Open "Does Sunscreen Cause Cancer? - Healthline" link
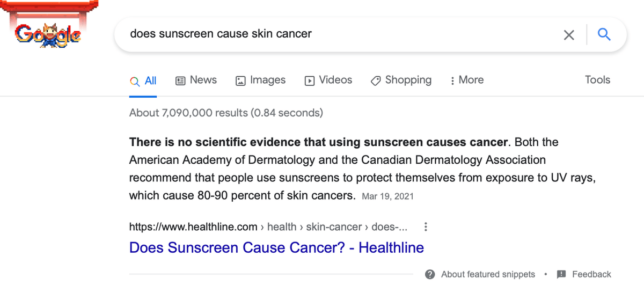This screenshot has width=644, height=300. tap(276, 247)
